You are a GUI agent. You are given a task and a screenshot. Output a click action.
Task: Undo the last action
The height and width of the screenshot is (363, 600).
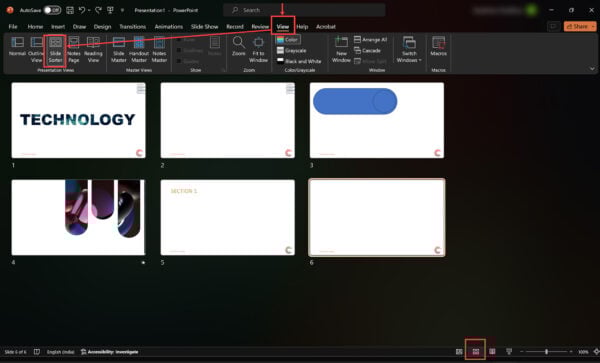pos(82,10)
